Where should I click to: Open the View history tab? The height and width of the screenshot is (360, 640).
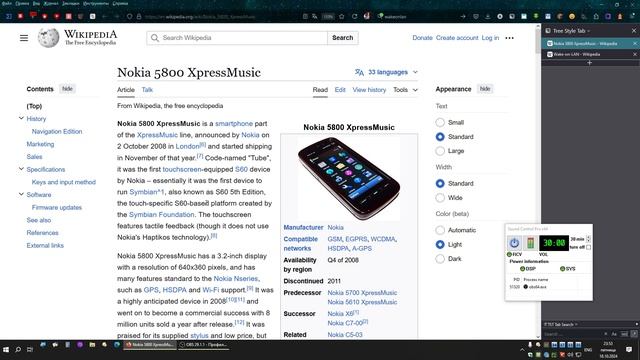(x=369, y=90)
